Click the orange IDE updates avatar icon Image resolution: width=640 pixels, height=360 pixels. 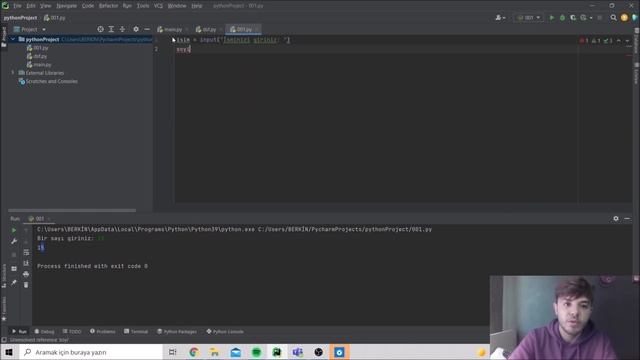click(624, 18)
